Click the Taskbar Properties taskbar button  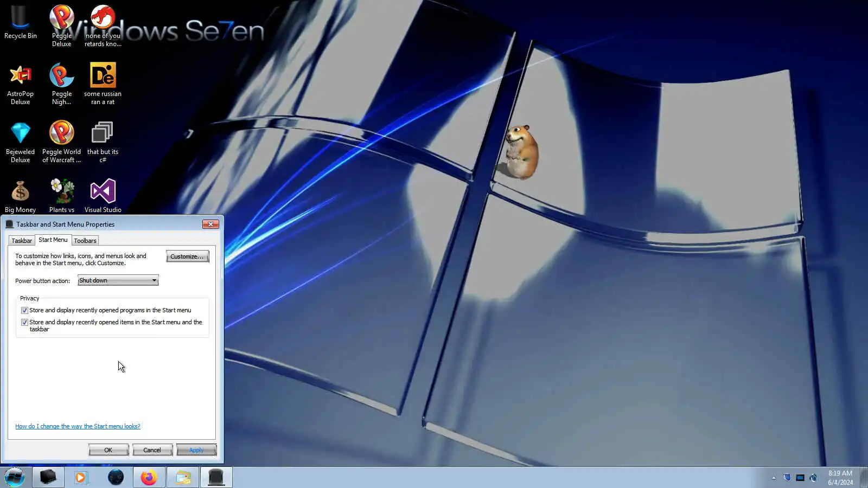(x=216, y=477)
